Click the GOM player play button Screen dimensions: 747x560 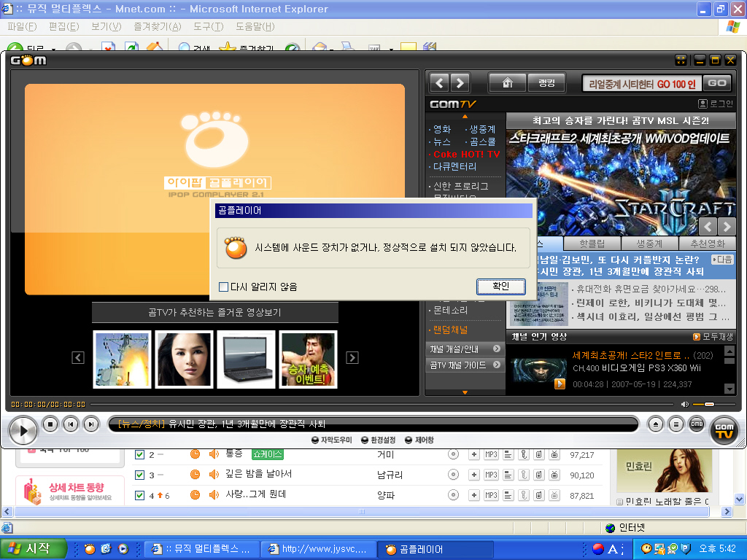click(23, 430)
